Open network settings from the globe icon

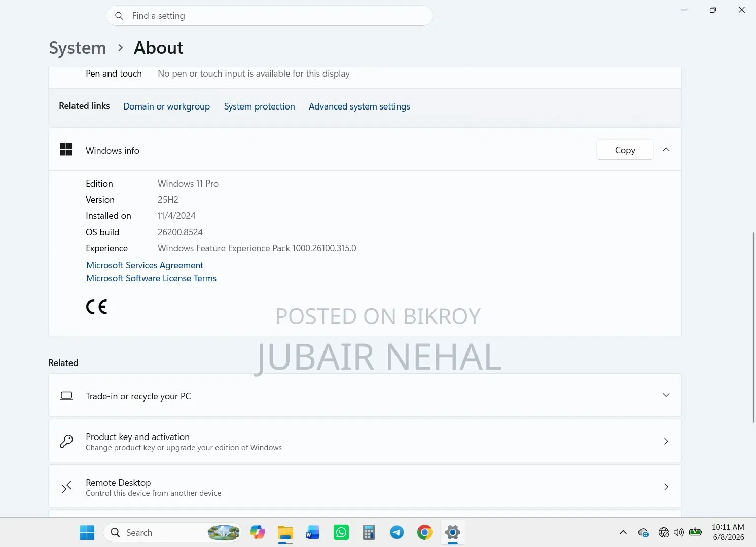[x=663, y=532]
